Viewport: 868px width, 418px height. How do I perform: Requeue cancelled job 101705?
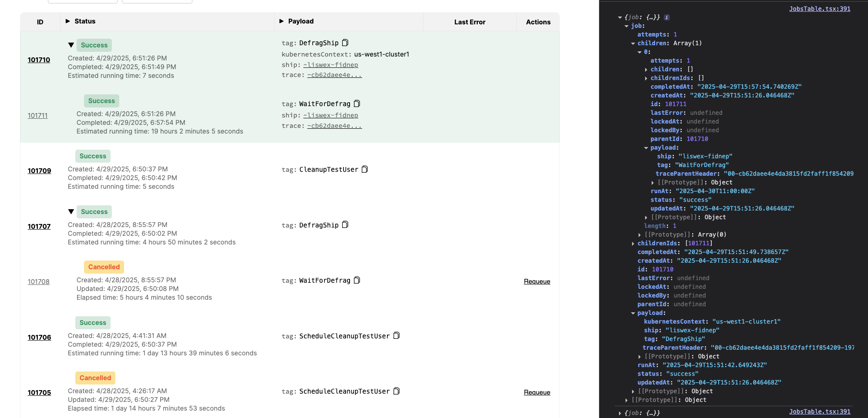point(537,392)
